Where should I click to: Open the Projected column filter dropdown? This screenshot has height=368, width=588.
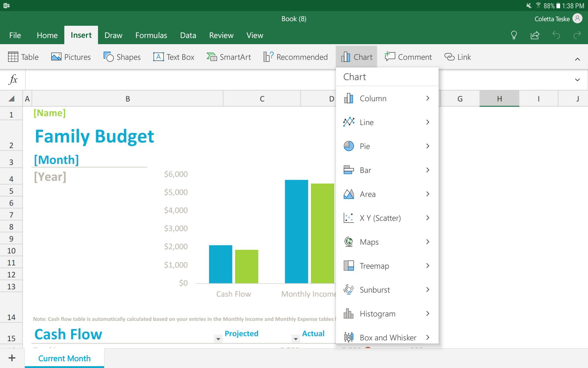[218, 339]
